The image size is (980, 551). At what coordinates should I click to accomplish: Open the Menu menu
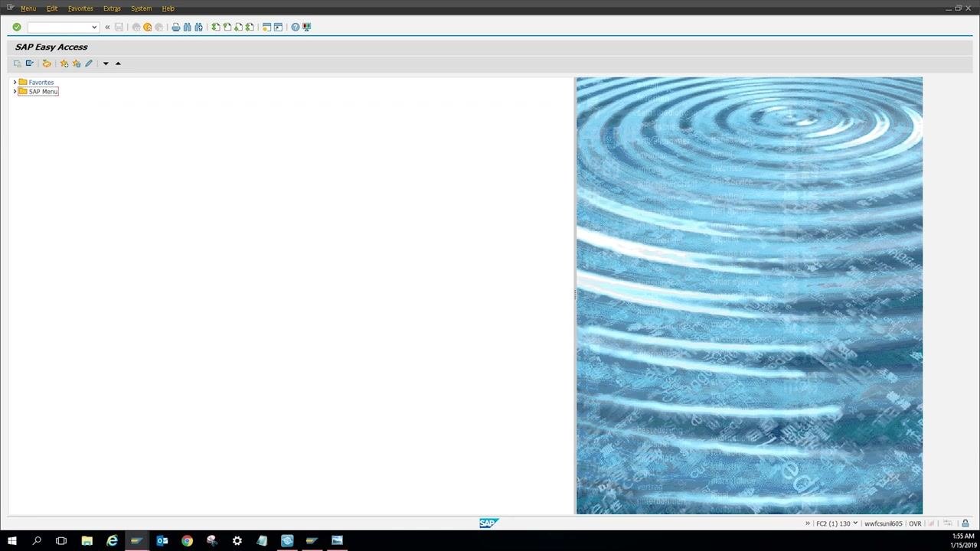[x=28, y=8]
